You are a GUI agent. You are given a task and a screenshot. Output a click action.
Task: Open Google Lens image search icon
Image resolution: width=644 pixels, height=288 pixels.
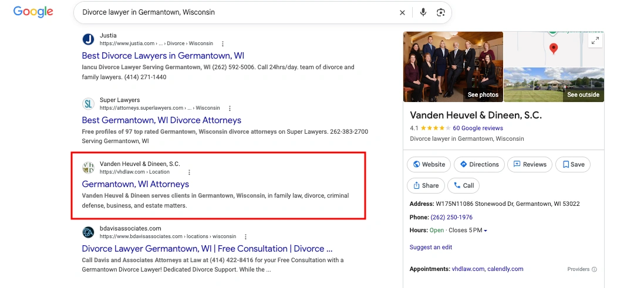click(x=441, y=13)
